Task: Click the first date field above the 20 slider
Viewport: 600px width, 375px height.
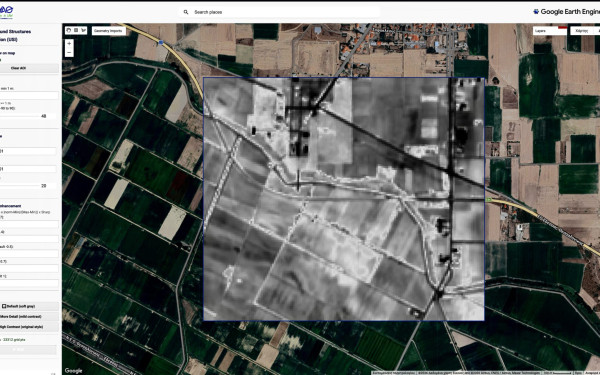Action: coord(28,152)
